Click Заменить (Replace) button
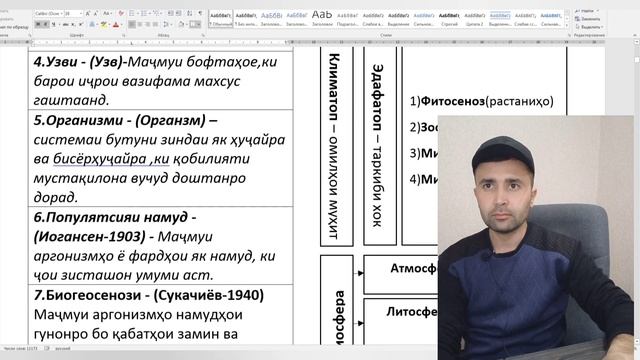 click(587, 19)
